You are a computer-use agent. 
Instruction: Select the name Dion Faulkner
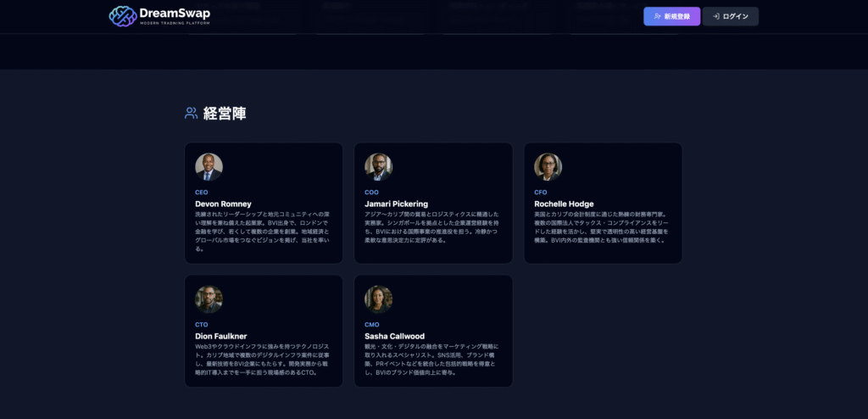[221, 337]
